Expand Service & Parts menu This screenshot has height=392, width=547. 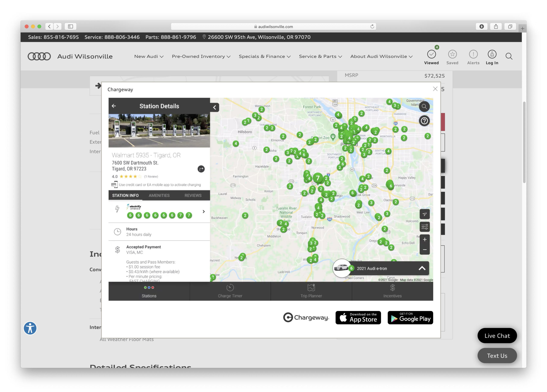coord(320,56)
